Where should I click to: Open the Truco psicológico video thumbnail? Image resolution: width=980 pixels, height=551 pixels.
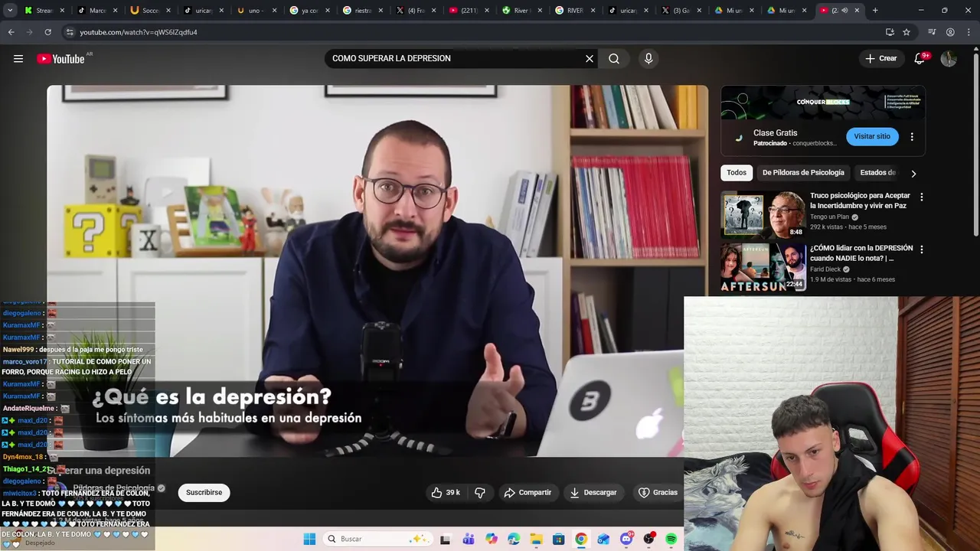tap(763, 215)
